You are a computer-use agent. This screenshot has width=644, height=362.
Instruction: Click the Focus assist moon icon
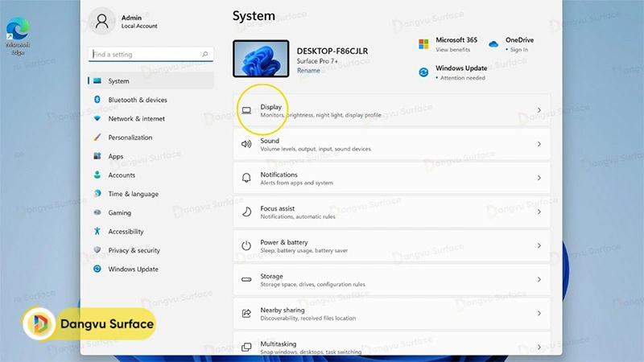[x=246, y=212]
